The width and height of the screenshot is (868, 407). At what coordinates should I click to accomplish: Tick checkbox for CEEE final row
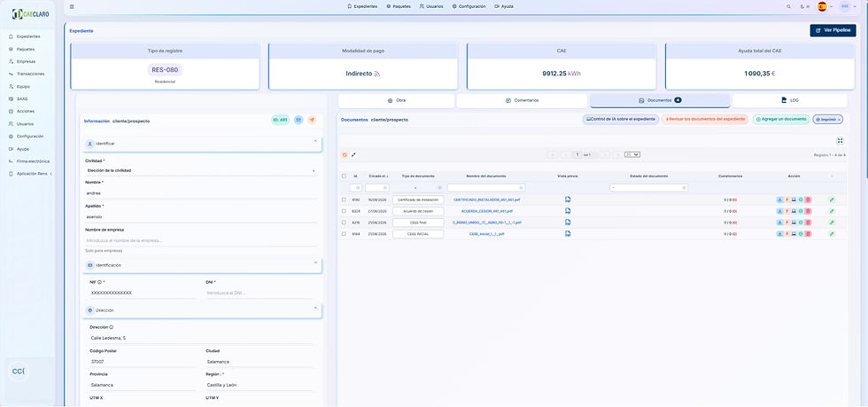(344, 223)
